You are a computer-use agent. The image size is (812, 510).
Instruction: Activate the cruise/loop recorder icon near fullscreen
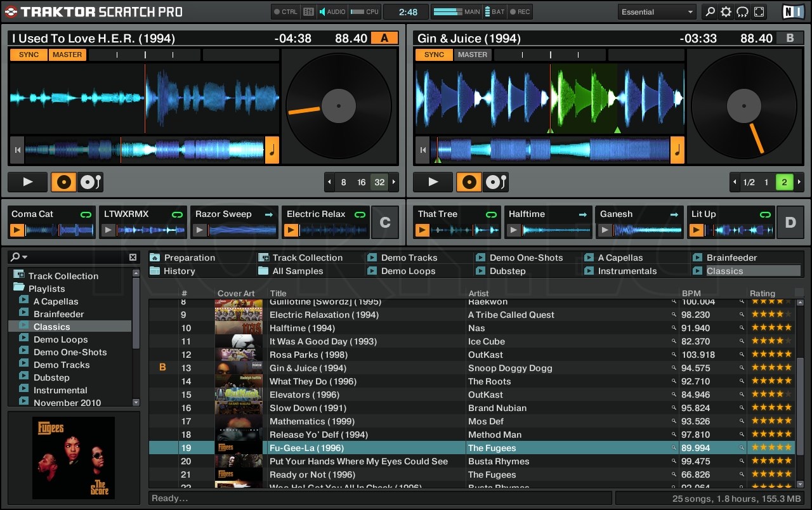pos(742,11)
